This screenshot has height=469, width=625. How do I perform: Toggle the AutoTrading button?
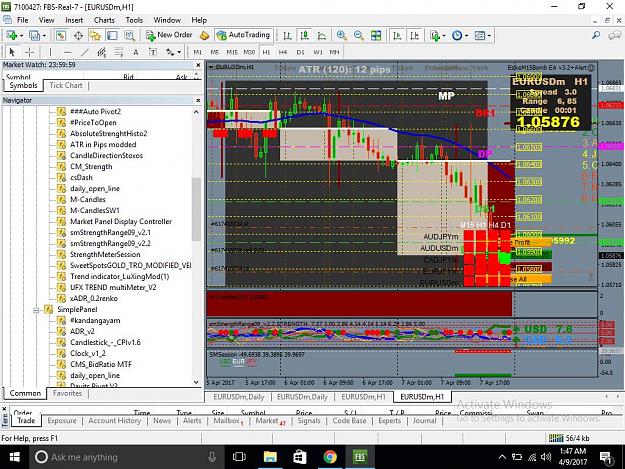[244, 35]
